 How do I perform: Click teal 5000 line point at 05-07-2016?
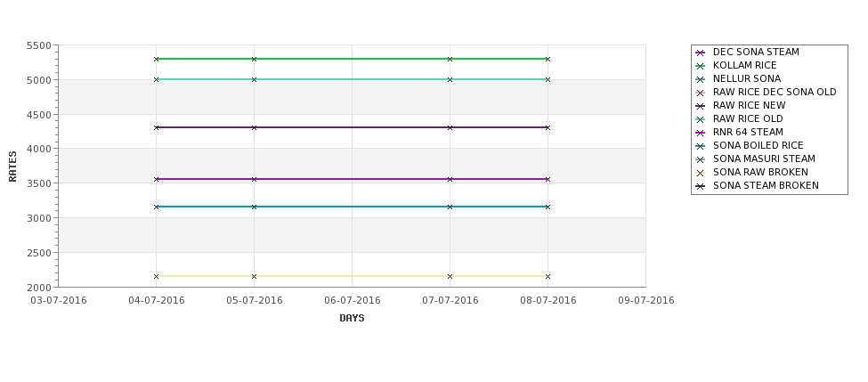(254, 80)
